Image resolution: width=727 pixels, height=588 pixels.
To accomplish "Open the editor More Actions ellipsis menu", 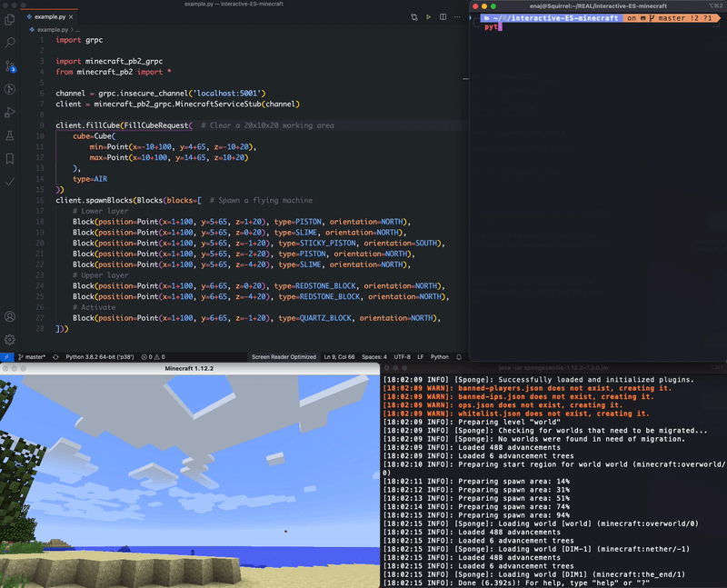I will (x=457, y=17).
